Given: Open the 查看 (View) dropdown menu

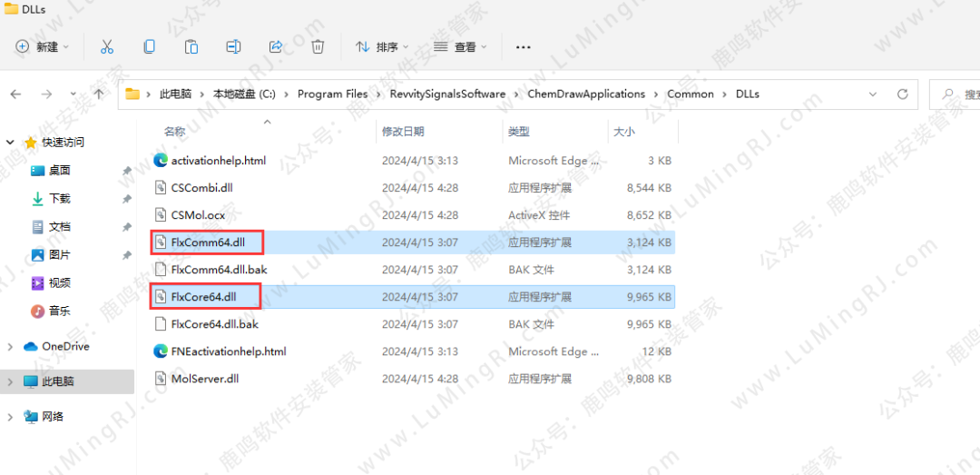Looking at the screenshot, I should pos(461,47).
